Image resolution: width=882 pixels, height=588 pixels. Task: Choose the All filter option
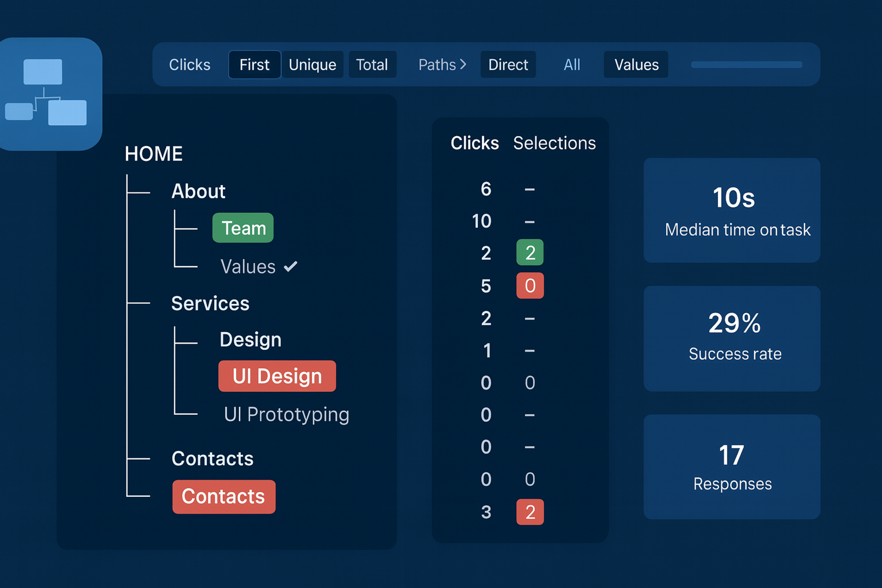coord(572,65)
